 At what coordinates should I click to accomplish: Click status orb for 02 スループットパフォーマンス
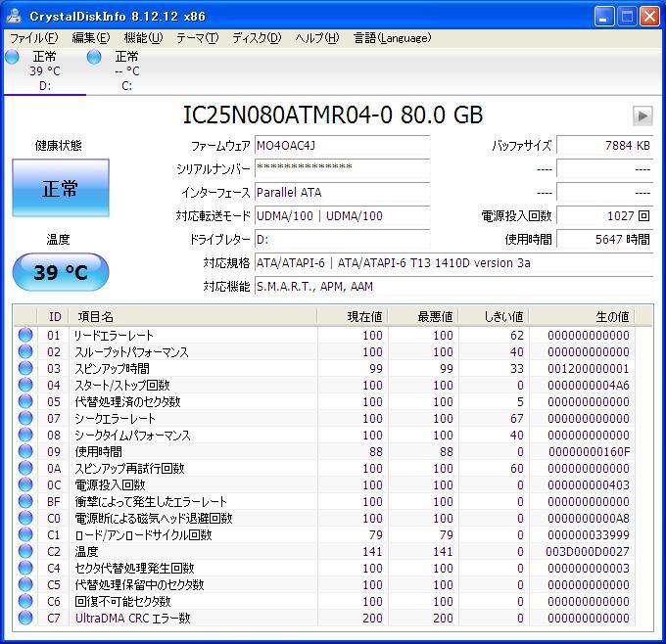[25, 352]
